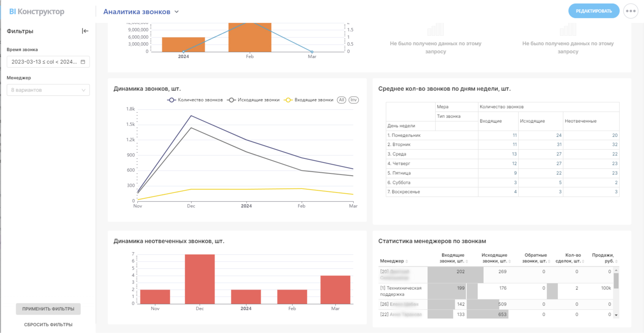The image size is (644, 333).
Task: Click December bar in Динамика неотвеченных звонков
Action: (x=200, y=279)
